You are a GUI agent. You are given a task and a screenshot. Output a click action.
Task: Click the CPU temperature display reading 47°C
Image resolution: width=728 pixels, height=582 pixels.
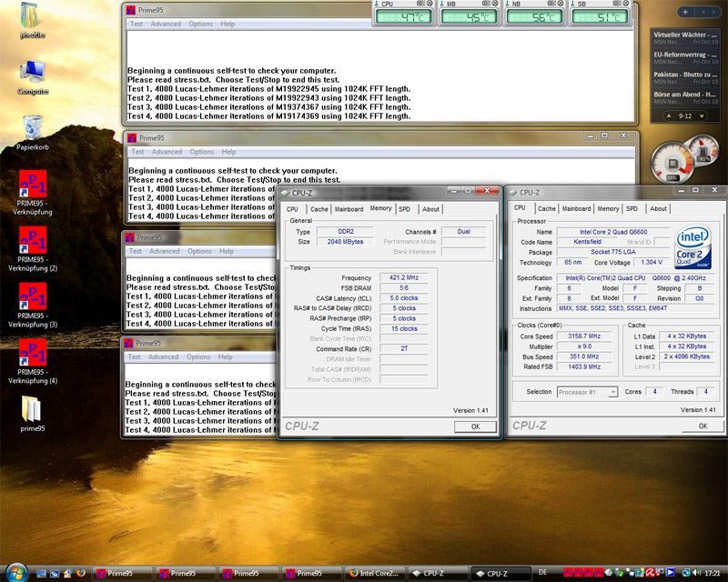403,17
